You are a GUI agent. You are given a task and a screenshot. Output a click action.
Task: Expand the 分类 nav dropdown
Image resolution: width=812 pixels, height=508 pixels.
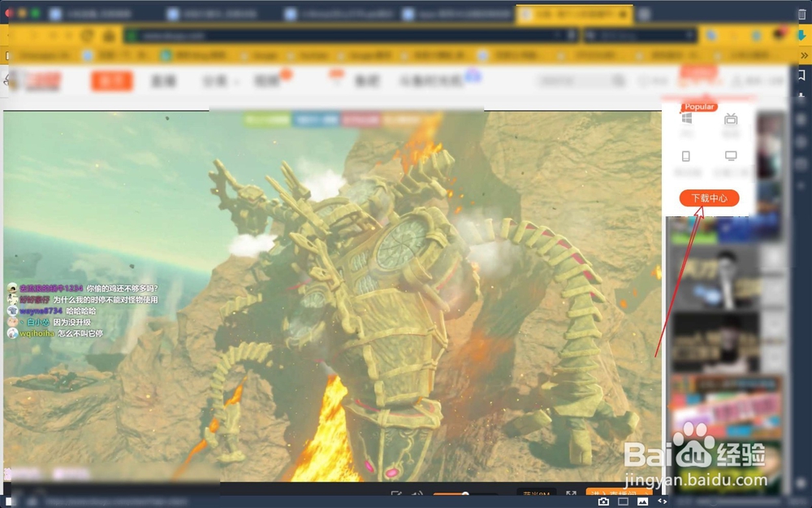click(x=219, y=80)
